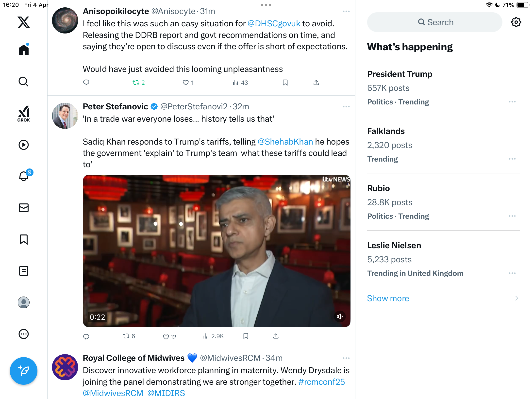Unmute the Sadiq Khan video
The width and height of the screenshot is (532, 399).
point(340,317)
